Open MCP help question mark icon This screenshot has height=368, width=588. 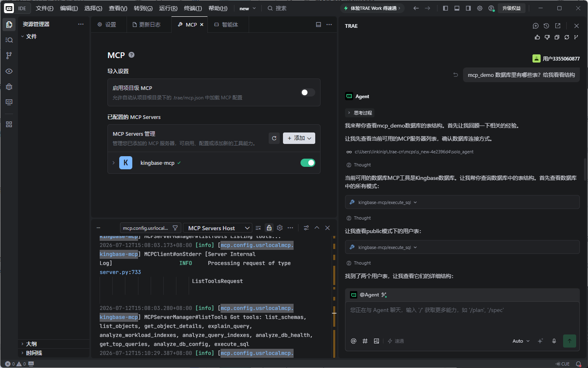(131, 55)
